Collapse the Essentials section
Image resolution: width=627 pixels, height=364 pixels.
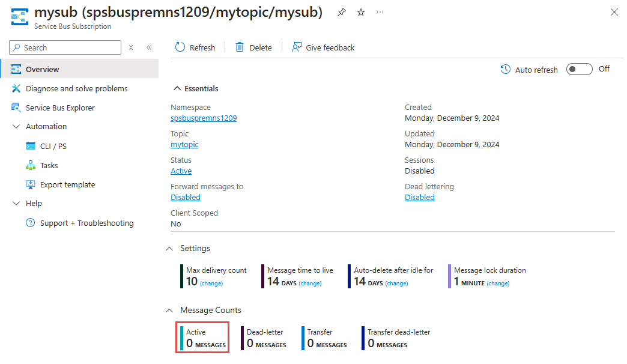tap(177, 88)
